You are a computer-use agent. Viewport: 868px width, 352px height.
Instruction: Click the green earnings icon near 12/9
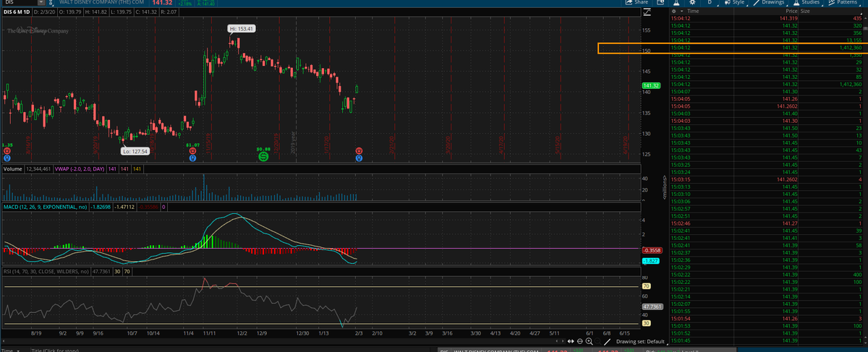click(264, 156)
